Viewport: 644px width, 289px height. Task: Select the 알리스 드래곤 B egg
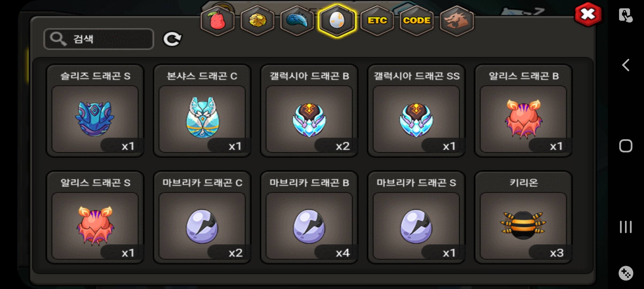pyautogui.click(x=523, y=111)
